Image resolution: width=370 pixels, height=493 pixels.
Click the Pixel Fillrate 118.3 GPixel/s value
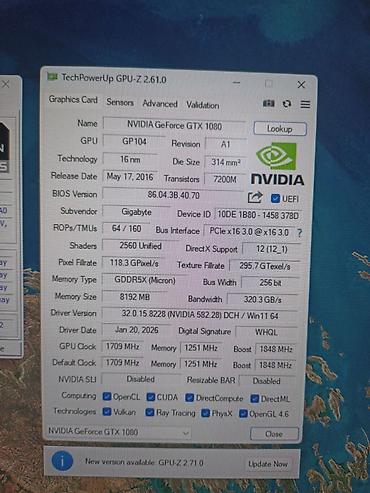(x=134, y=263)
